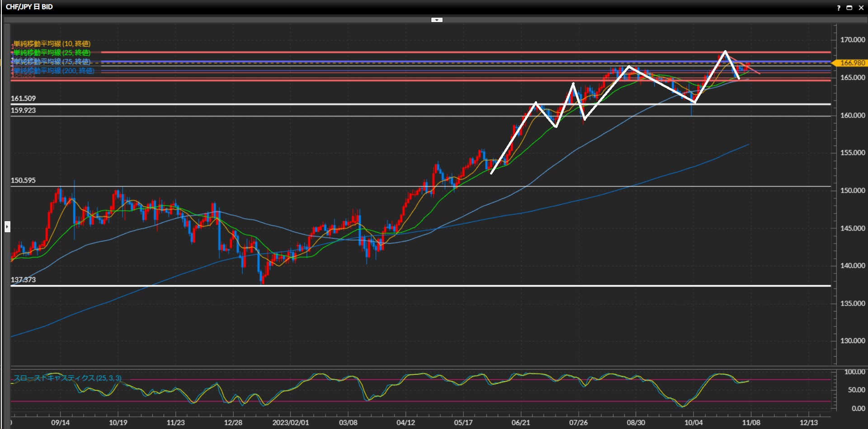Close the CHF/JPY chart window
Viewport: 868px width, 429px height.
pyautogui.click(x=861, y=8)
